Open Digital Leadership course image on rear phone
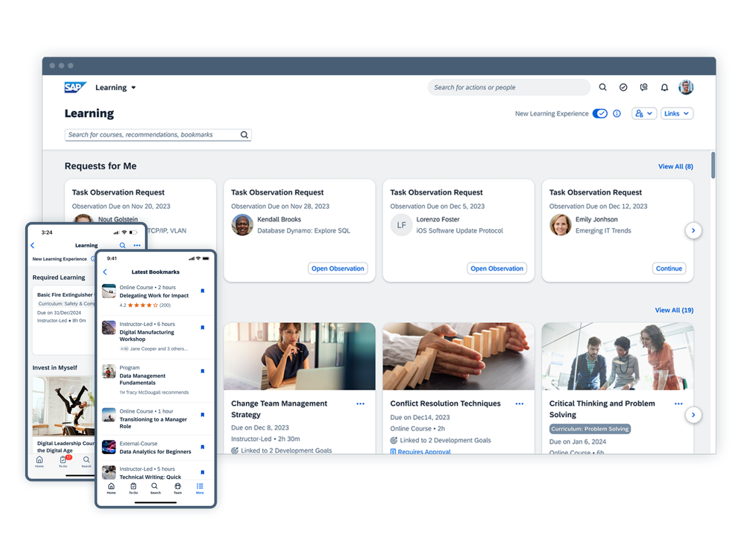The width and height of the screenshot is (747, 560). click(x=63, y=406)
